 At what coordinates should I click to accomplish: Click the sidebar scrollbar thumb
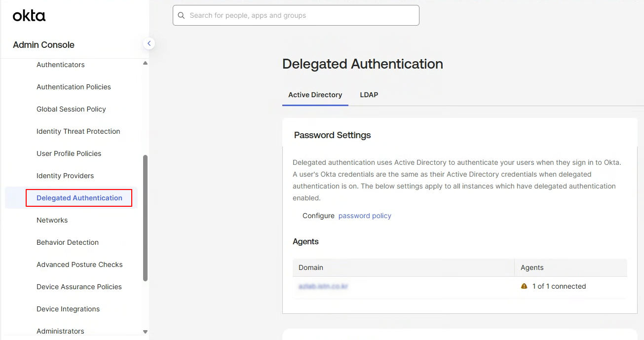(145, 218)
